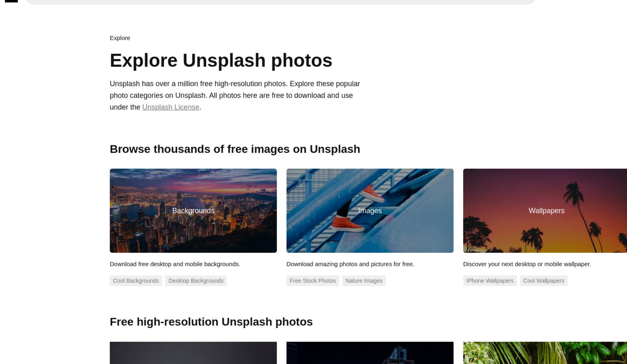Screen dimensions: 627x364
Task: Click the Explore Unsplash photos heading
Action: point(221,61)
